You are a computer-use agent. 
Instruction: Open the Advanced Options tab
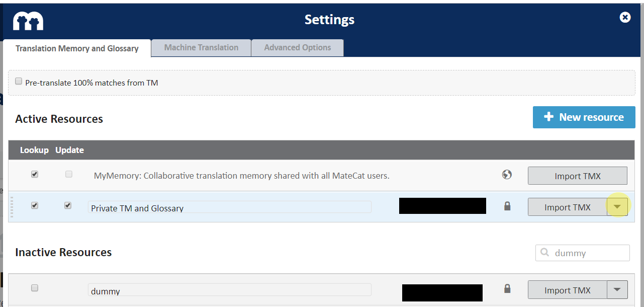[x=298, y=48]
